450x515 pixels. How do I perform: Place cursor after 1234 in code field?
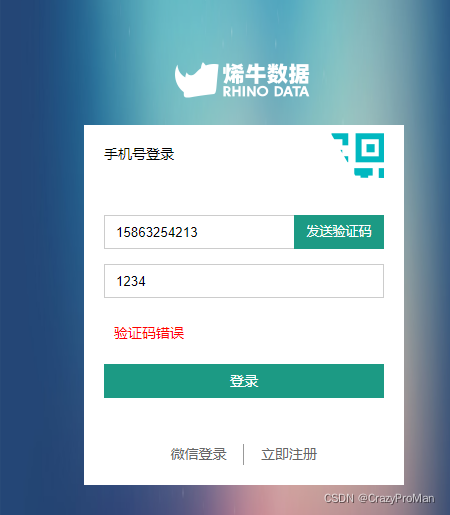pyautogui.click(x=146, y=281)
